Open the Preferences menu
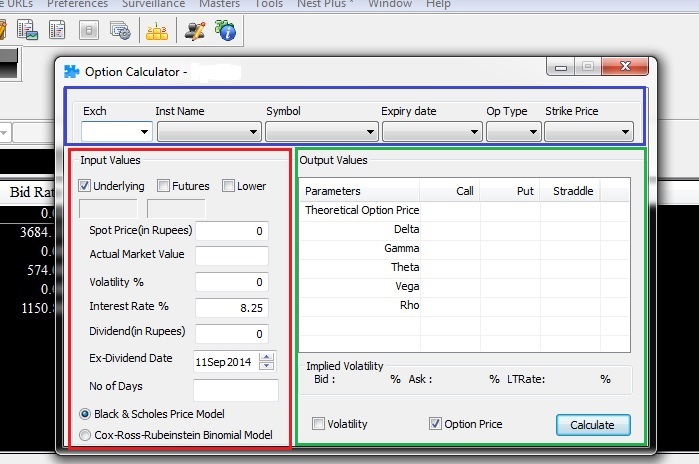 (78, 4)
